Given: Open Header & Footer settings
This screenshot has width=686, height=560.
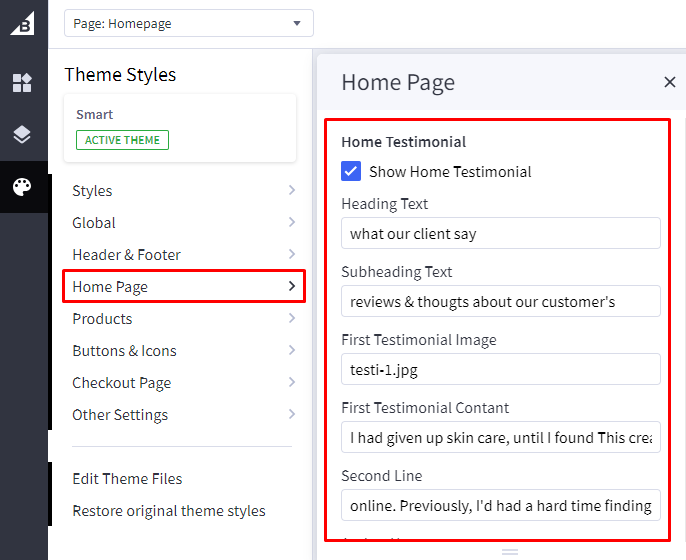Looking at the screenshot, I should pos(182,255).
